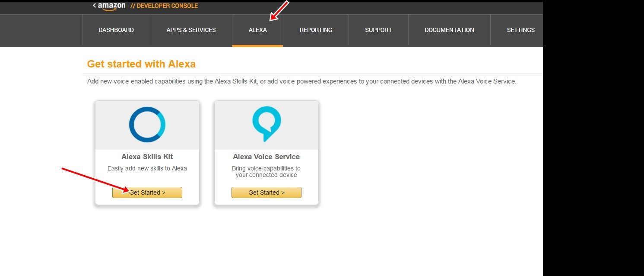Select the Alexa tab
Screen dimensions: 644x276
(258, 30)
